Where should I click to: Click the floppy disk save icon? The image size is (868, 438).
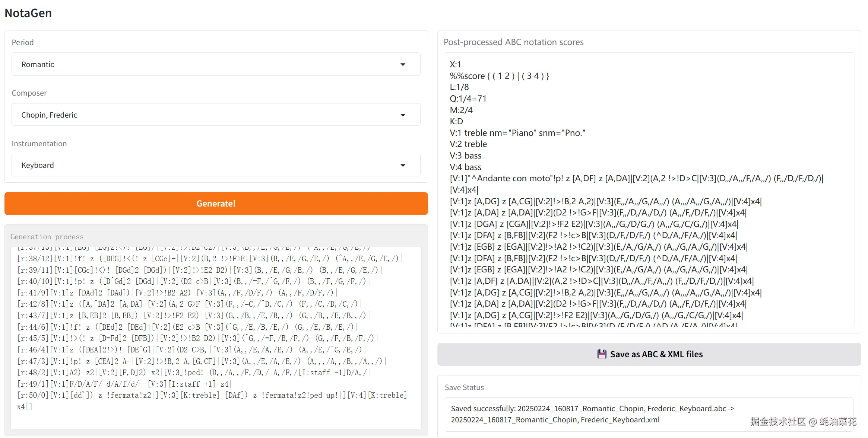pos(602,354)
